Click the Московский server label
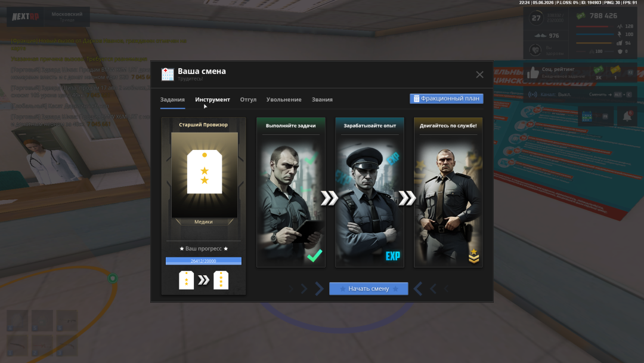644x363 pixels. [67, 14]
